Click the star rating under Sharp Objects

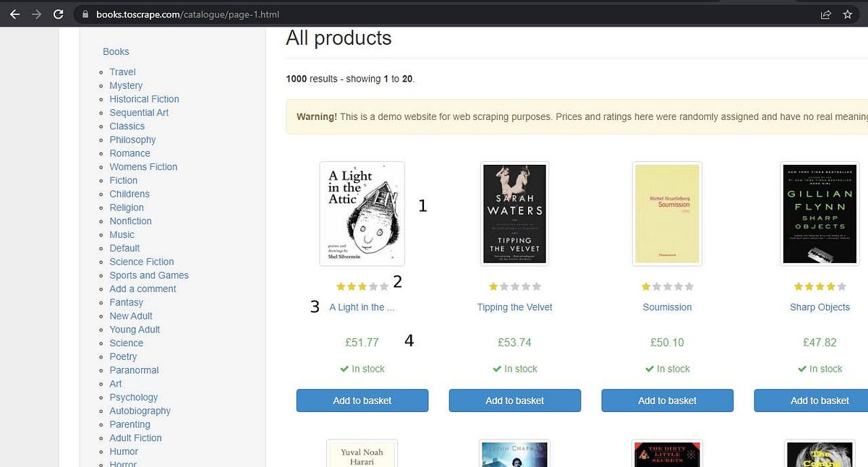tap(820, 286)
